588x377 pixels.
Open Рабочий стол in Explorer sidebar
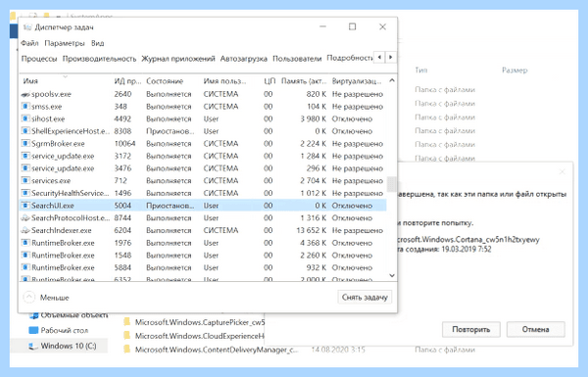[65, 331]
